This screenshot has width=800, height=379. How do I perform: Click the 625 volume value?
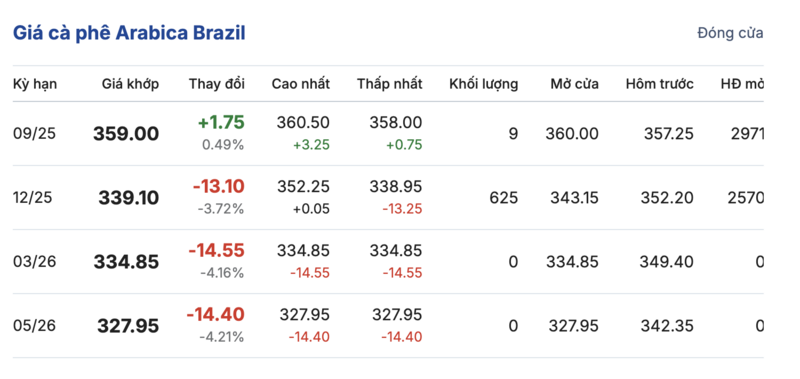[505, 198]
